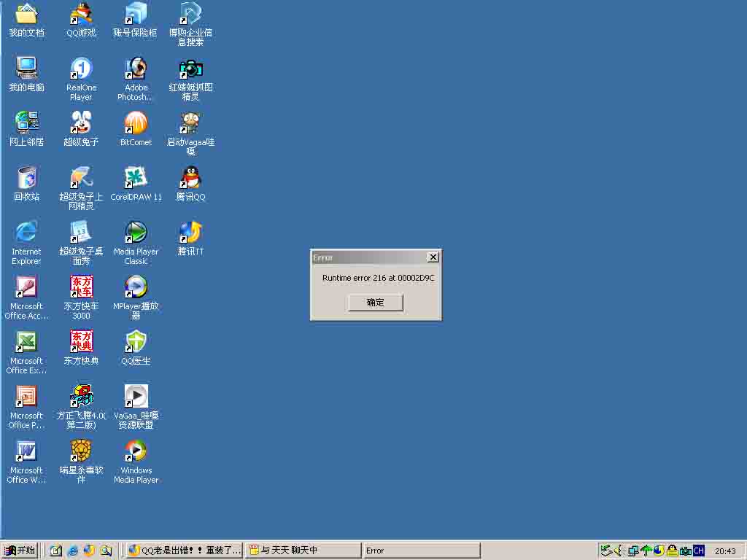This screenshot has width=747, height=560.
Task: Open Microsoft Office Excel shortcut
Action: coord(27,342)
